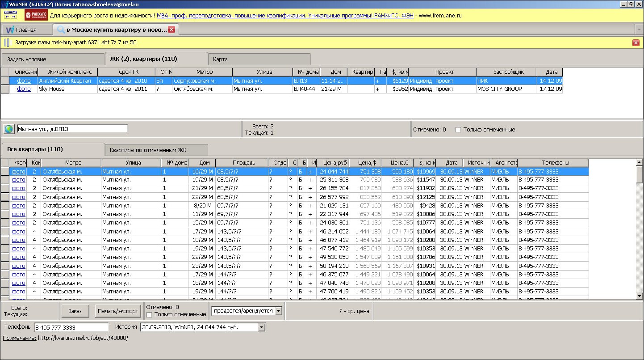Click the apartments table scroll up arrow
644x360 pixels.
639,162
